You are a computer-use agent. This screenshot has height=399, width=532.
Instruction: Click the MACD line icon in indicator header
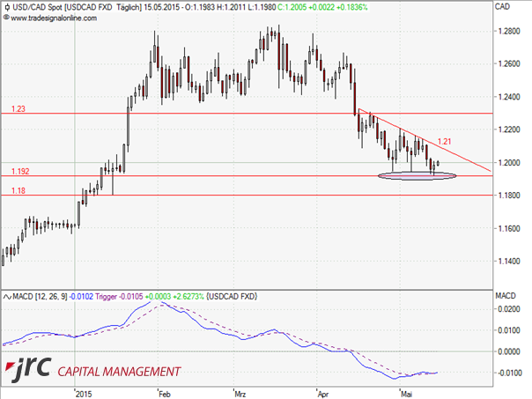[5, 297]
